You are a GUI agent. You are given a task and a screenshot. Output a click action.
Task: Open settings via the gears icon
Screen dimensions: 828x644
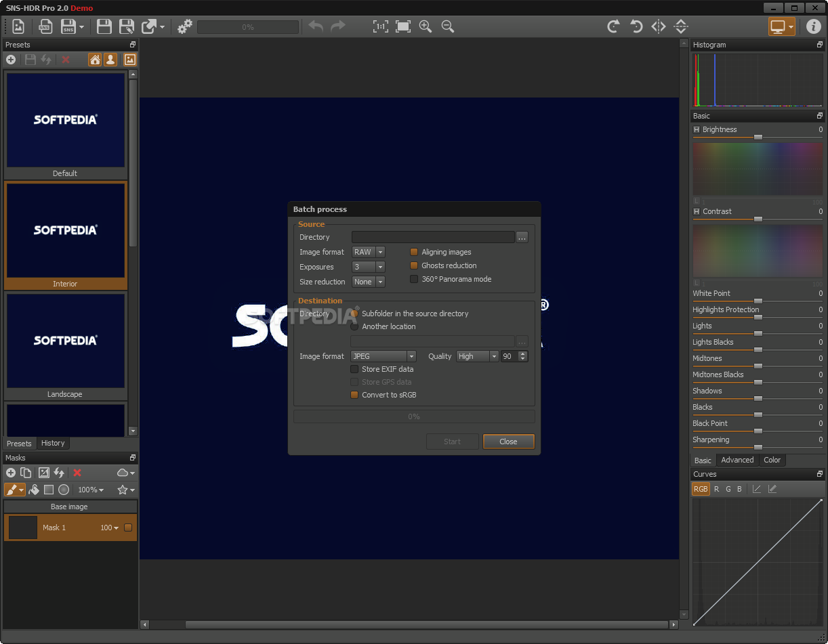tap(184, 26)
